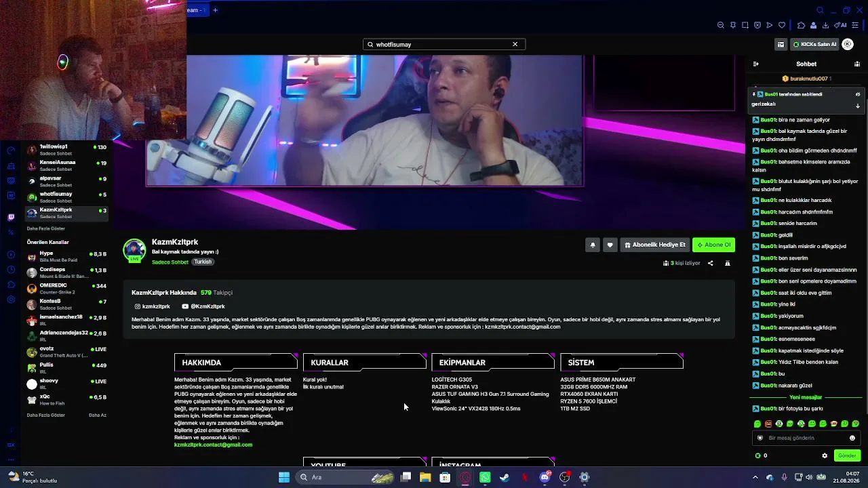Click the taskbar search box Ara

coord(346,477)
